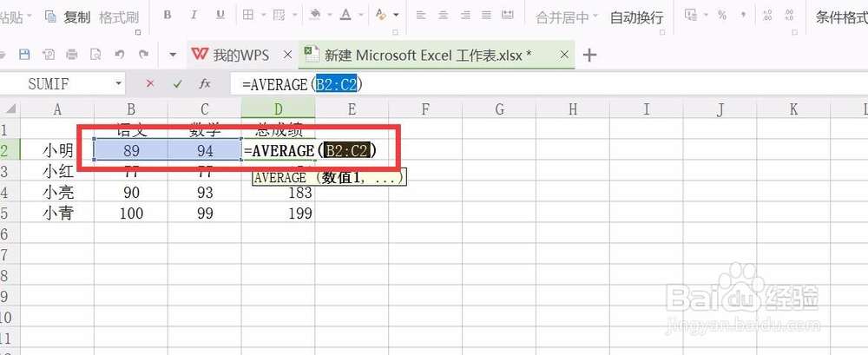The image size is (868, 355).
Task: Click cell with value 183
Action: pos(278,192)
